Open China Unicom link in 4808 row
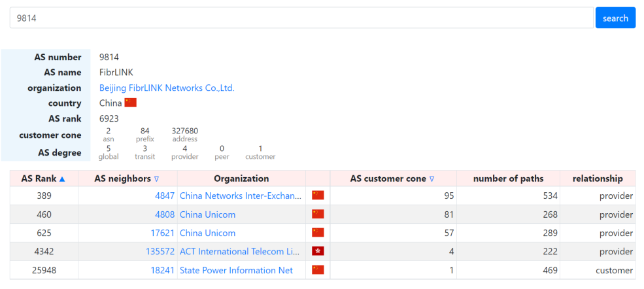Screen dimensions: 644x289 [x=208, y=214]
